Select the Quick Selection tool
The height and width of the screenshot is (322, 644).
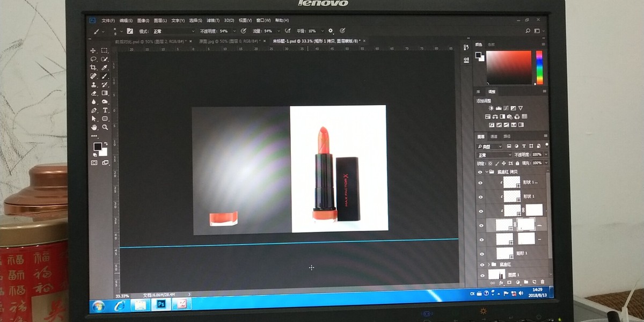[x=105, y=59]
